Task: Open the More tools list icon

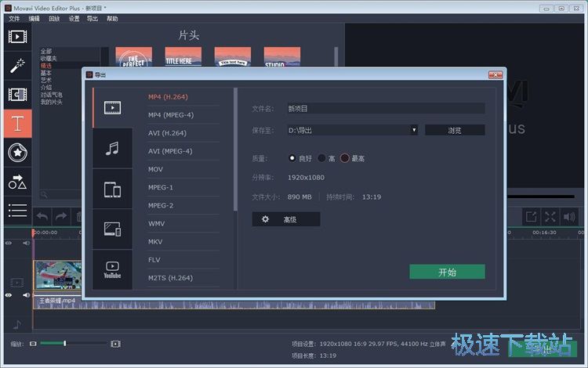Action: point(17,211)
